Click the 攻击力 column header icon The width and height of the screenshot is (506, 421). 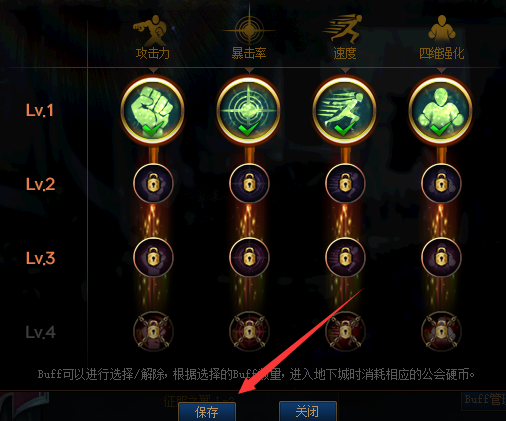pyautogui.click(x=150, y=30)
